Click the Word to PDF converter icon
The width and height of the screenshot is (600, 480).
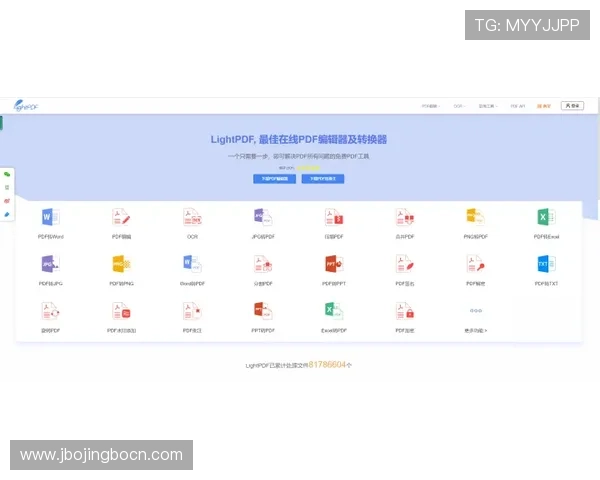[192, 264]
